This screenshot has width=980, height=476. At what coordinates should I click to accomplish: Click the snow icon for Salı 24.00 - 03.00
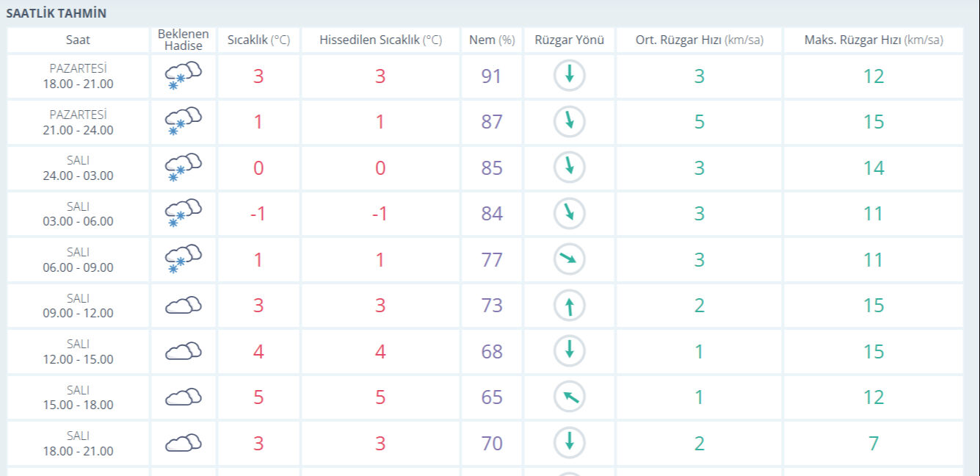pyautogui.click(x=183, y=168)
